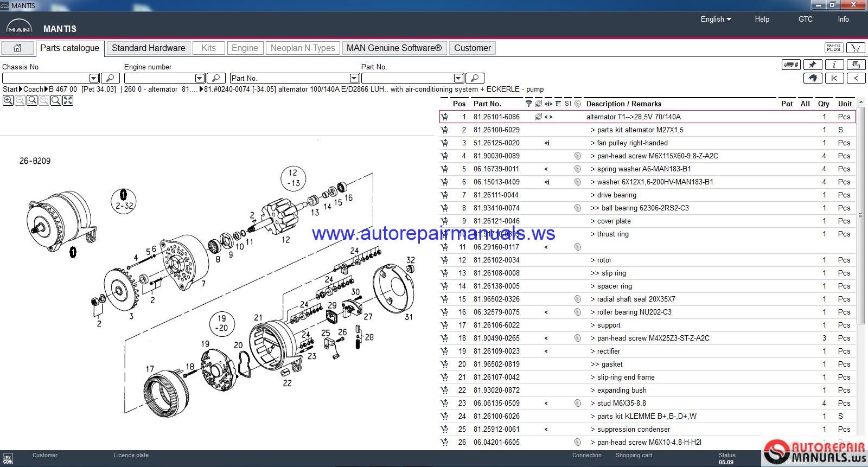Go to Start in the breadcrumb
The width and height of the screenshot is (868, 467).
10,89
